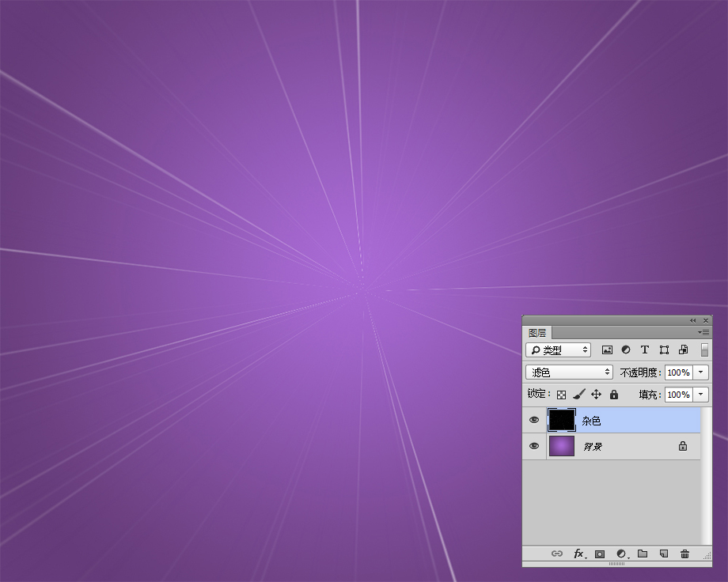Create a new group folder icon
This screenshot has width=728, height=582.
(x=643, y=554)
